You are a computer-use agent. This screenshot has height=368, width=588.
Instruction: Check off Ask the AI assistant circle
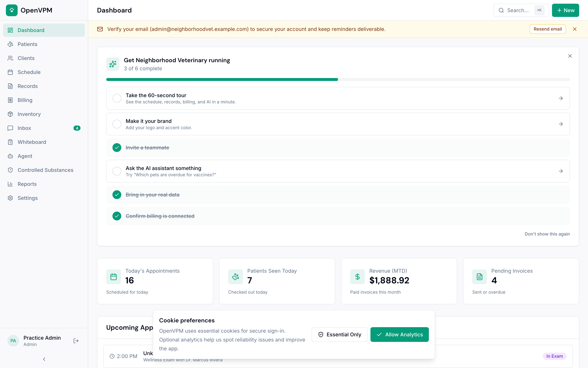click(x=117, y=171)
